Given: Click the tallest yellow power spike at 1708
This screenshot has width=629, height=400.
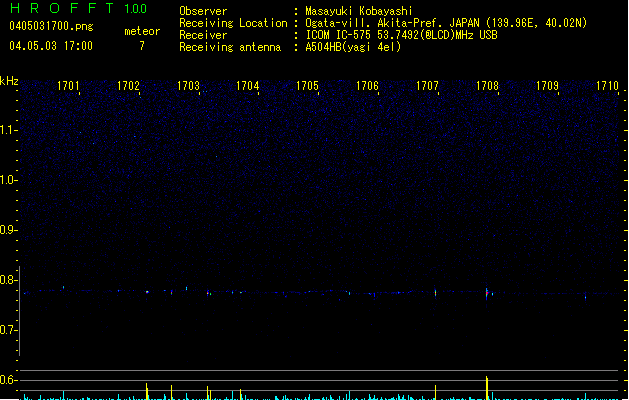Looking at the screenshot, I should pyautogui.click(x=487, y=388).
